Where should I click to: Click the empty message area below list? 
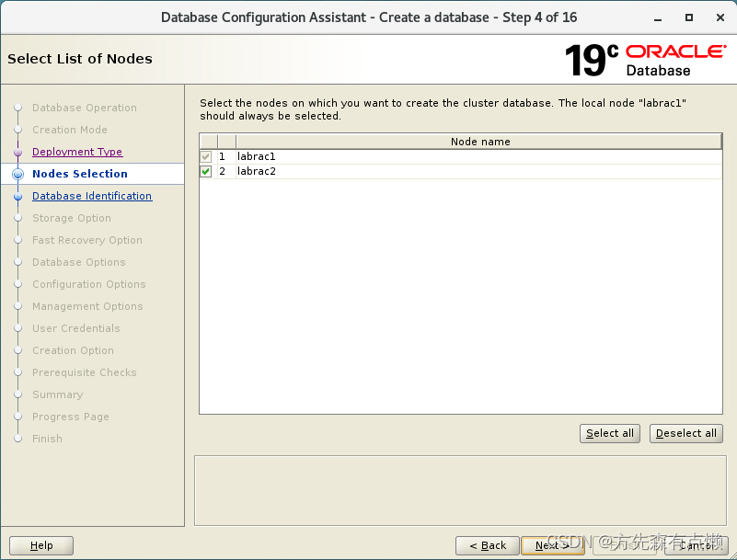(460, 490)
